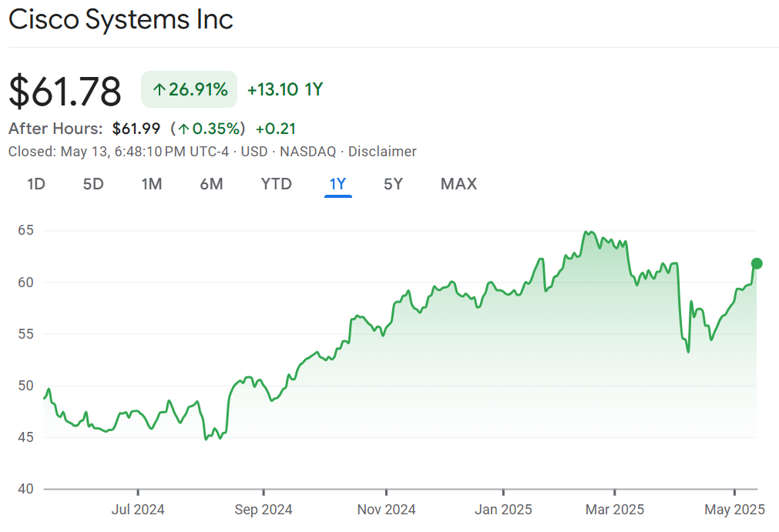Image resolution: width=779 pixels, height=532 pixels.
Task: Click the Nov 2024 axis label
Action: 387,510
